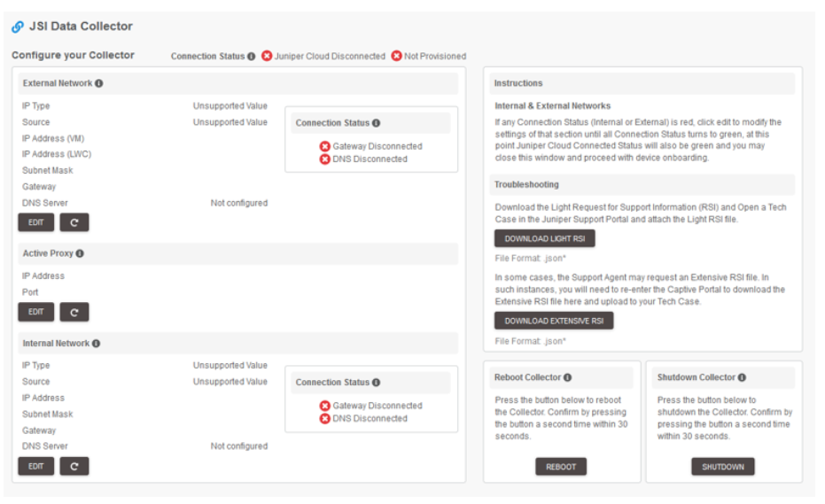Click the Active Proxy 'Port' label
Image resolution: width=825 pixels, height=504 pixels.
point(30,292)
